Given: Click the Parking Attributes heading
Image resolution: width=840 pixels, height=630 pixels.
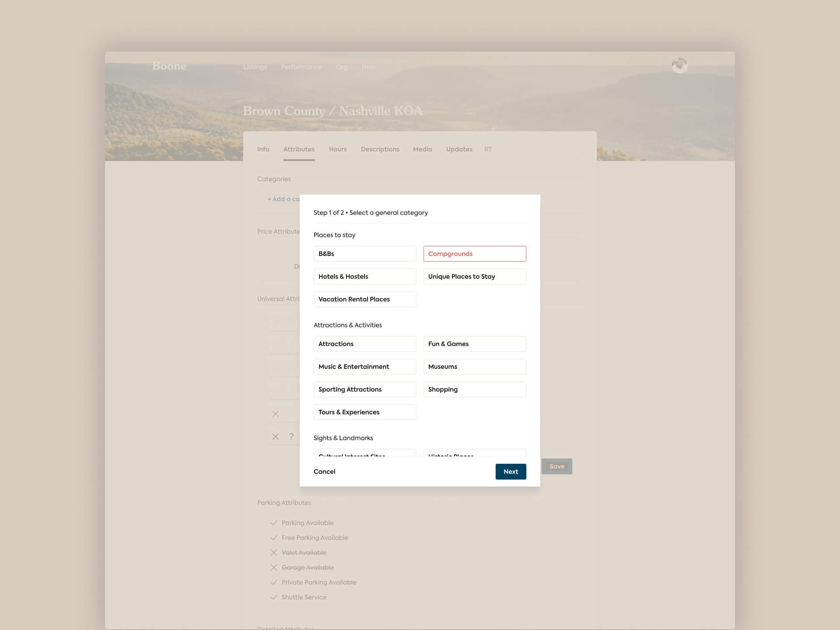Looking at the screenshot, I should coord(284,503).
